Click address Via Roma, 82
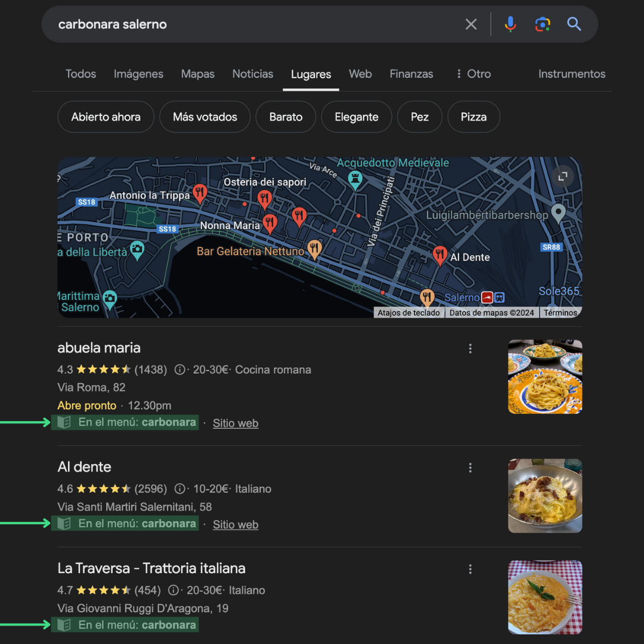The width and height of the screenshot is (644, 644). click(x=92, y=388)
